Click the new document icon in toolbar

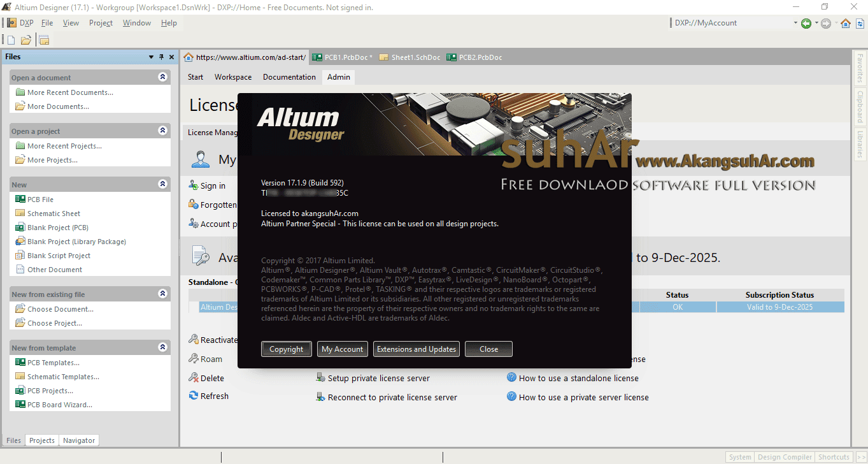click(11, 40)
